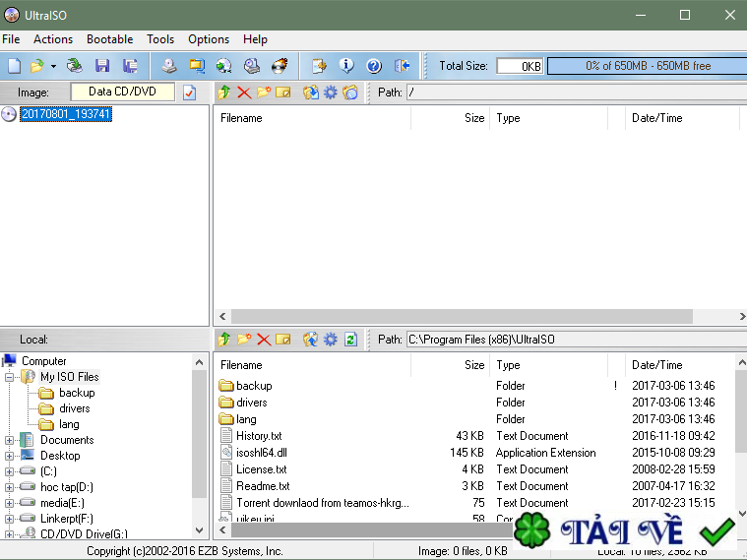Click the New image toolbar icon
747x560 pixels.
click(x=14, y=66)
